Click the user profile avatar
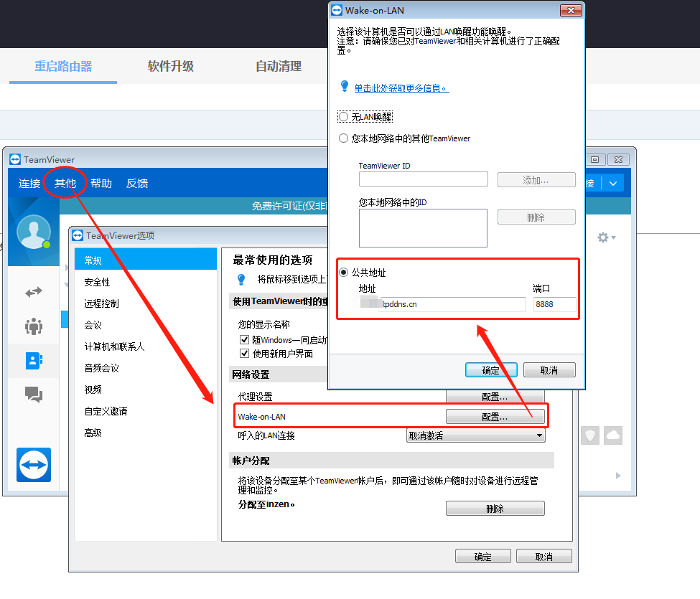The image size is (700, 599). tap(34, 232)
